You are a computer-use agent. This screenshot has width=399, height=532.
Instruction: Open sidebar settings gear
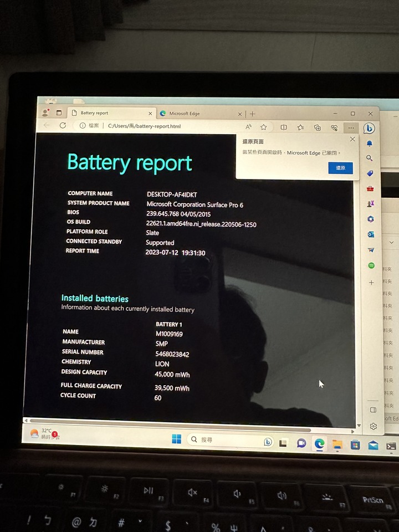tap(374, 427)
